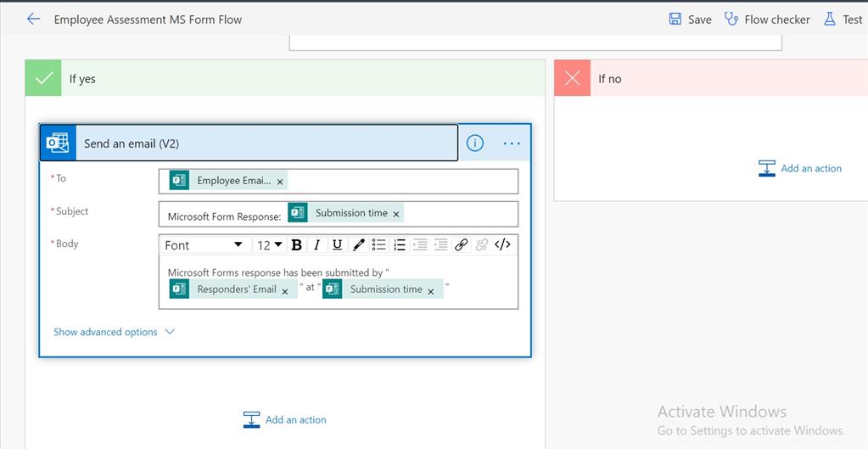
Task: Click inside the To field
Action: tap(339, 181)
